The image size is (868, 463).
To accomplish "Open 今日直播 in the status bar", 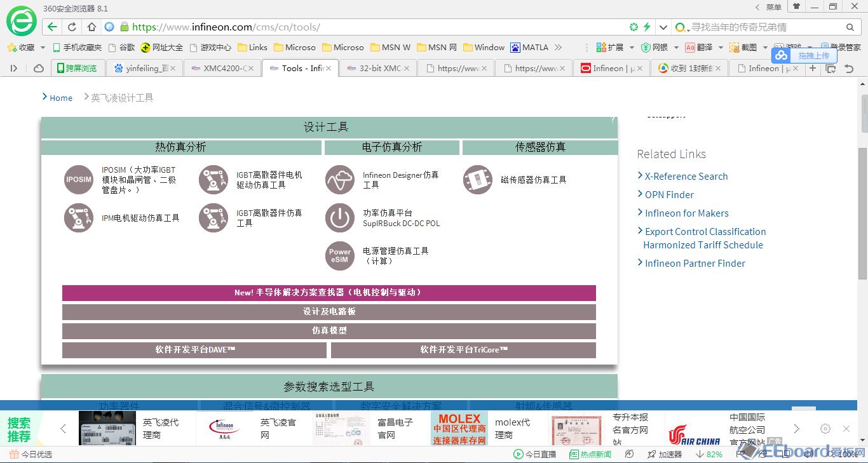I will pyautogui.click(x=535, y=454).
